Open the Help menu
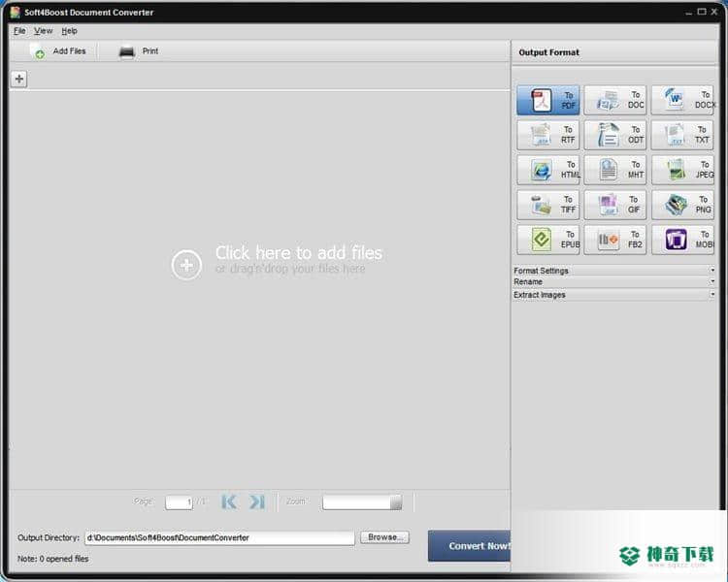 (69, 31)
